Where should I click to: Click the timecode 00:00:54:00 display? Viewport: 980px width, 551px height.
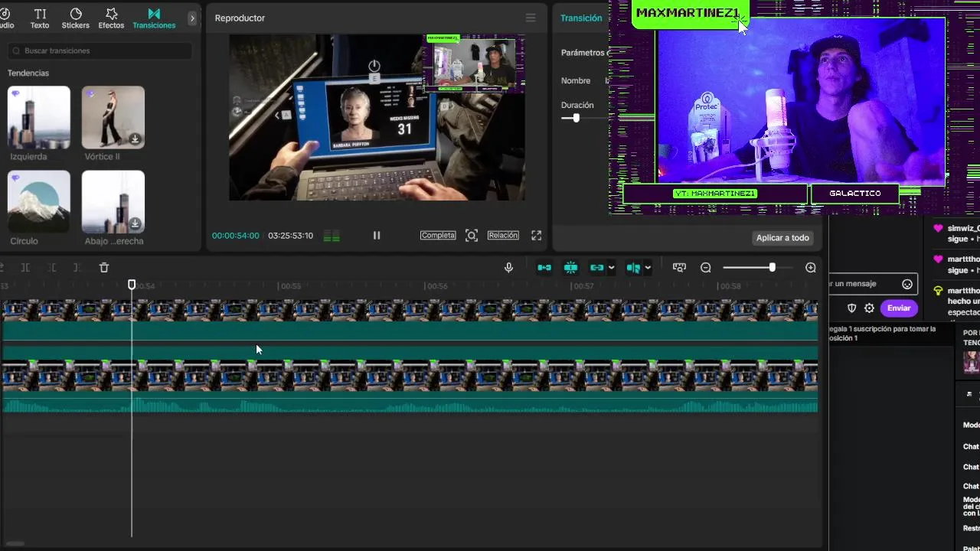(x=236, y=236)
